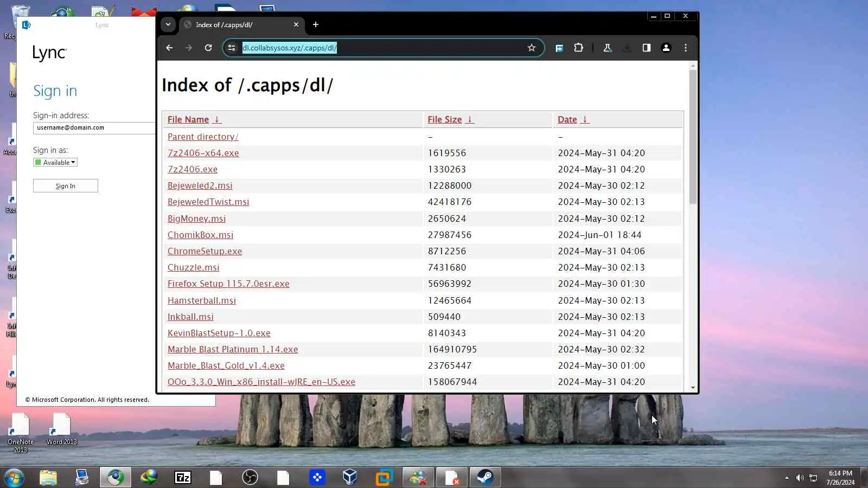Open the browser profile avatar
The width and height of the screenshot is (868, 488).
(x=666, y=48)
